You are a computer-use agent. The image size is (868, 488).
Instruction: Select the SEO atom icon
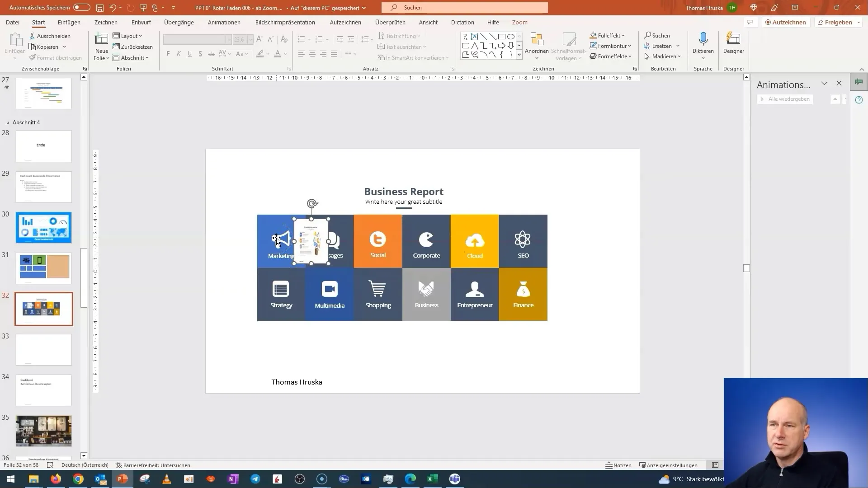(524, 238)
